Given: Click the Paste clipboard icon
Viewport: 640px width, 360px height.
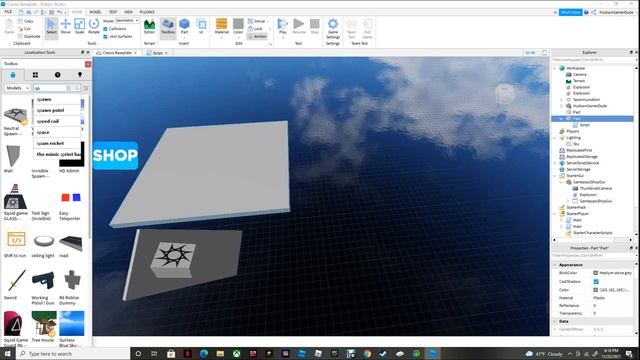Looking at the screenshot, I should click(9, 27).
